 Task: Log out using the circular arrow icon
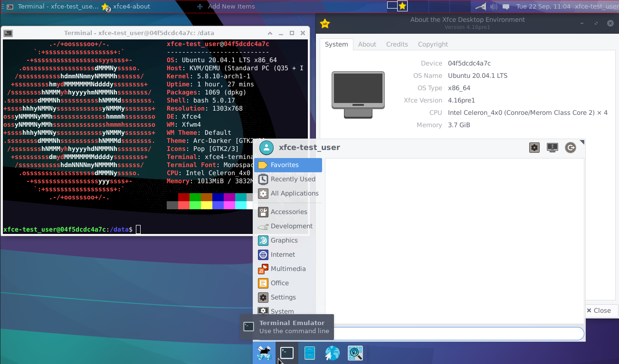[570, 147]
